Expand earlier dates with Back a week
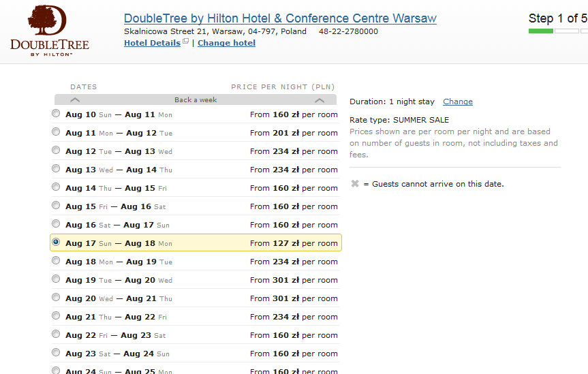Viewport: 588px width, 374px height. (196, 99)
